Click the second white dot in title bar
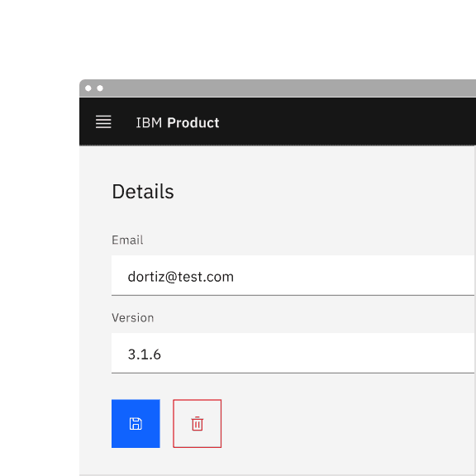This screenshot has height=476, width=476. coord(100,88)
